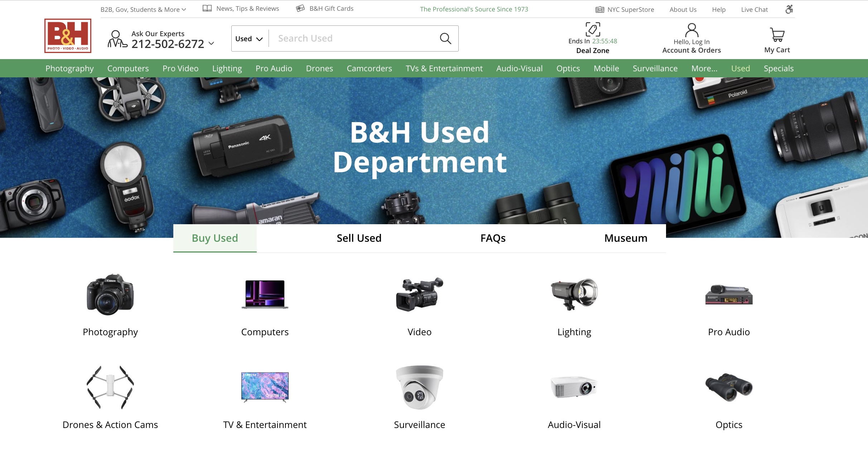Click the expert support person icon
Viewport: 868px width, 457px height.
tap(117, 39)
